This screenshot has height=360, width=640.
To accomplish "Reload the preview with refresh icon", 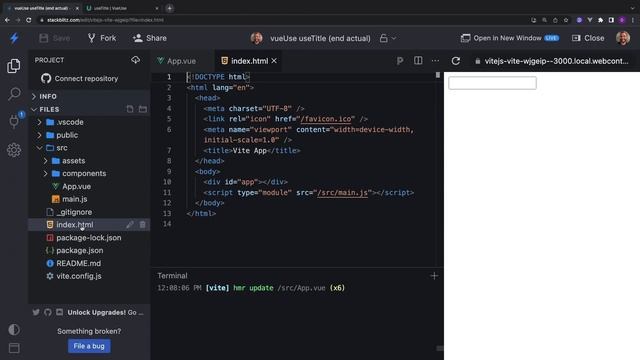I will [x=456, y=61].
